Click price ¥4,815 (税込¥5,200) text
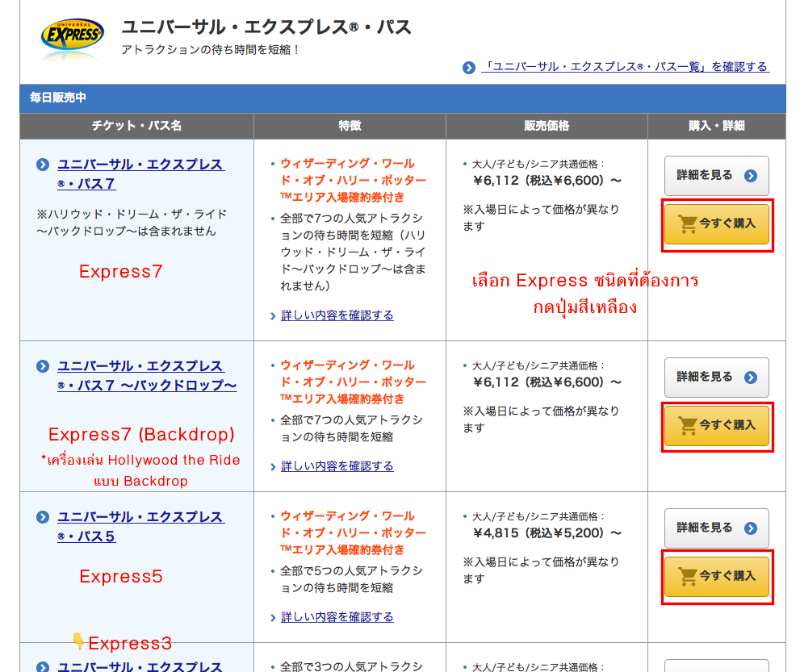This screenshot has width=800, height=672. point(547,533)
